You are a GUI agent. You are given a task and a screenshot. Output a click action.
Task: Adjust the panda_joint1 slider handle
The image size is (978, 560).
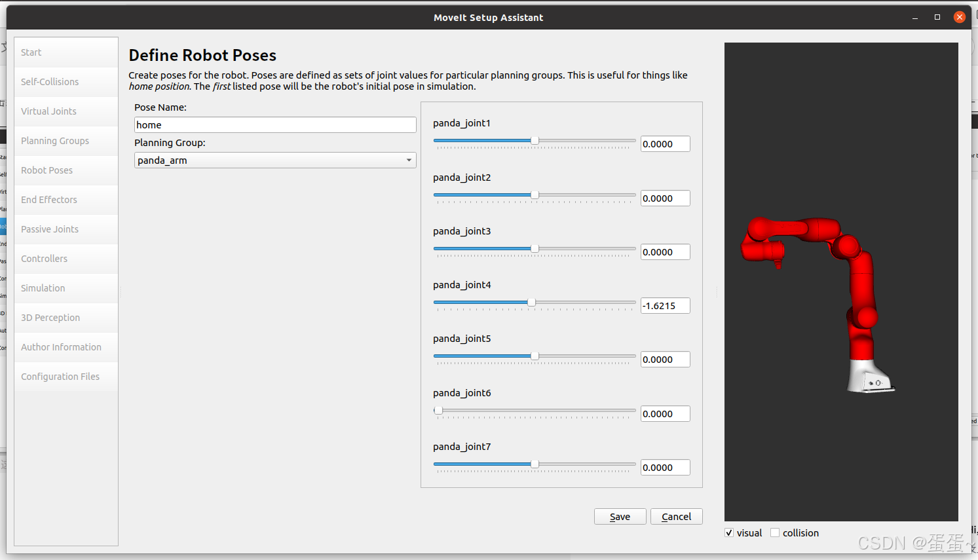coord(535,141)
